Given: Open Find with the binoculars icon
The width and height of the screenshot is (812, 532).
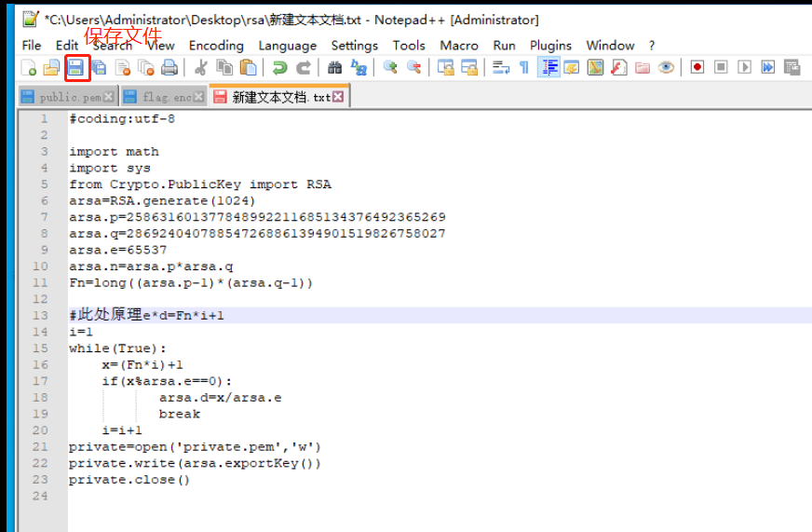Looking at the screenshot, I should tap(334, 67).
